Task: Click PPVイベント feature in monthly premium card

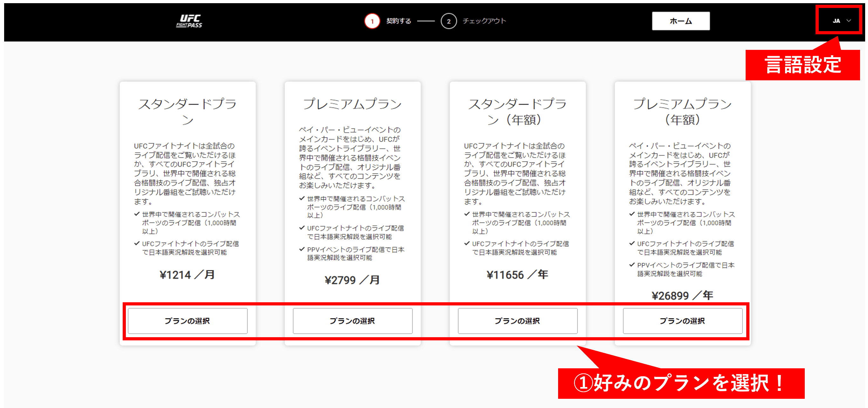Action: [x=356, y=253]
